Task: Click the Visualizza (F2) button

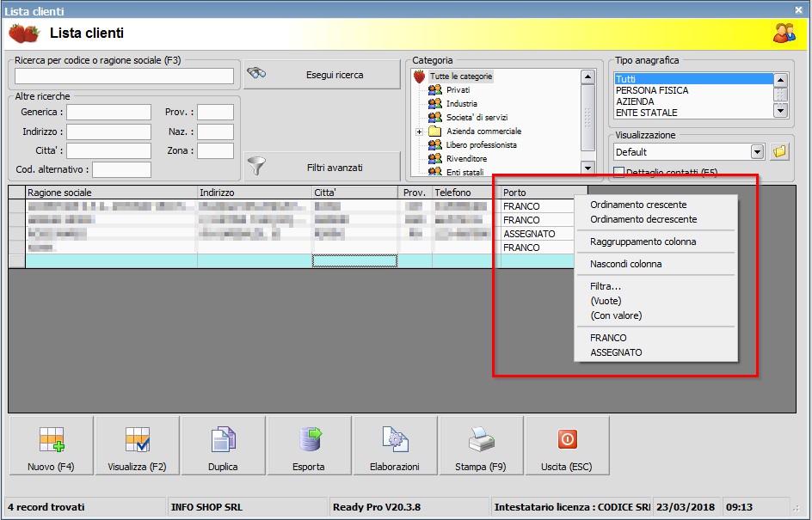Action: [138, 445]
